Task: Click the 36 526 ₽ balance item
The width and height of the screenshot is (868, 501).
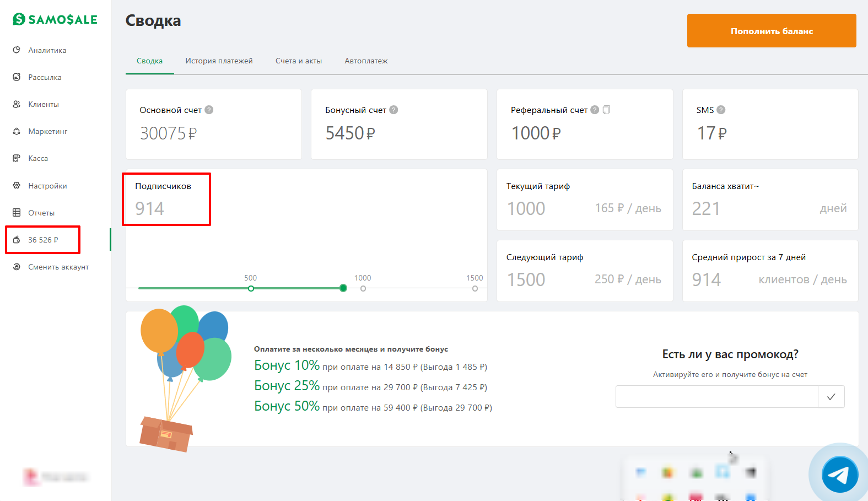Action: 43,240
